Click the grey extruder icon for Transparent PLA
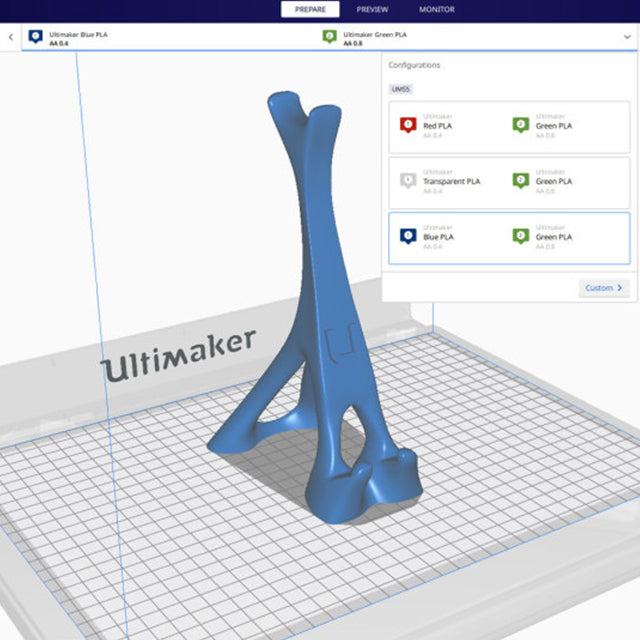This screenshot has width=640, height=640. coord(408,180)
